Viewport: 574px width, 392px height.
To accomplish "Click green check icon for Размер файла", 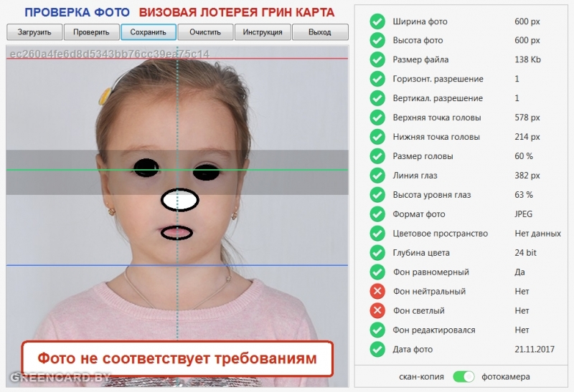I will tap(377, 59).
